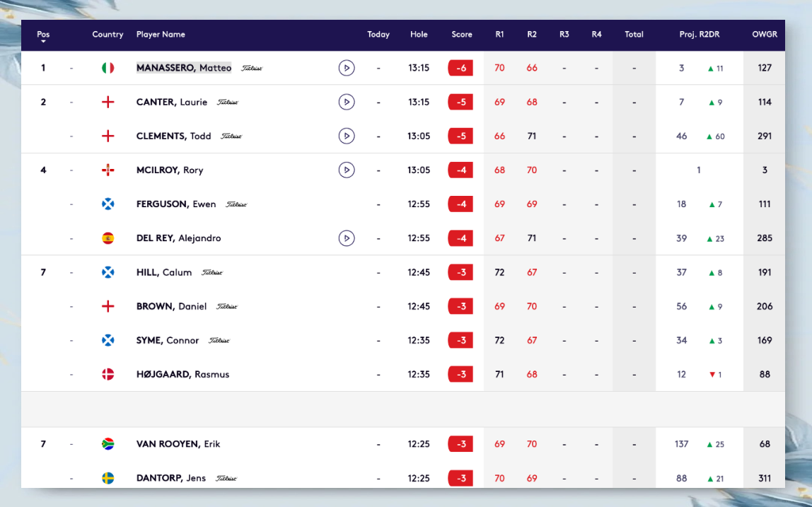Open Rory McIlroy's player name link

coord(169,170)
